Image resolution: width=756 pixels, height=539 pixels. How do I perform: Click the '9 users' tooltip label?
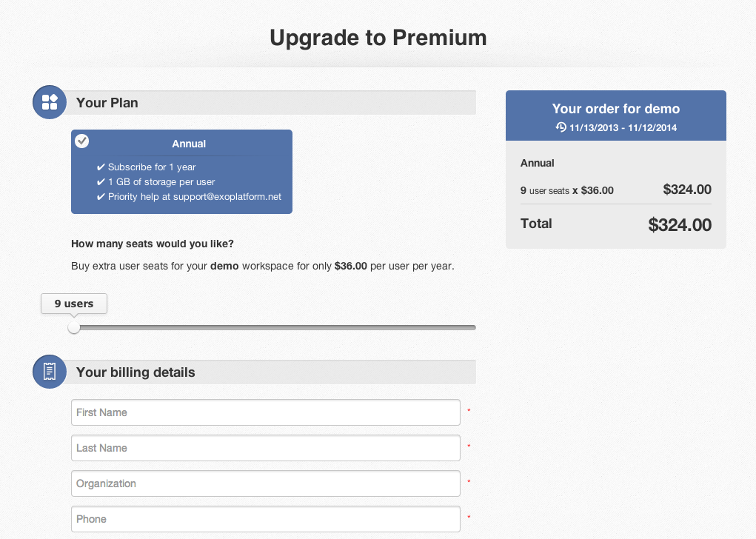coord(74,304)
